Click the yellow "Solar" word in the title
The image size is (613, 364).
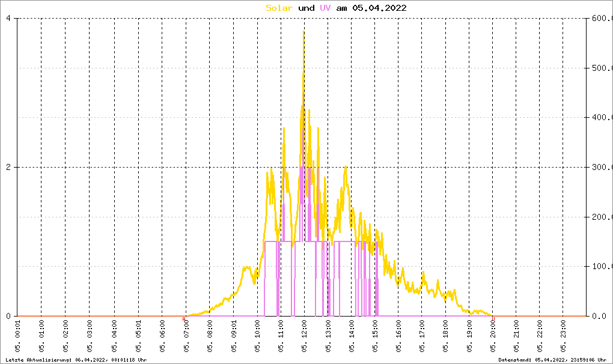coord(279,8)
